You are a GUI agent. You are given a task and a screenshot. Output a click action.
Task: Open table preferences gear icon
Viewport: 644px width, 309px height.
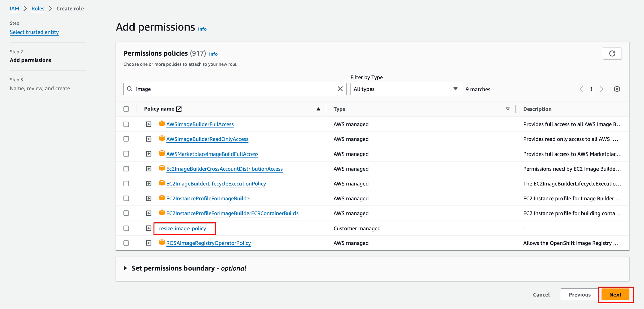(617, 89)
